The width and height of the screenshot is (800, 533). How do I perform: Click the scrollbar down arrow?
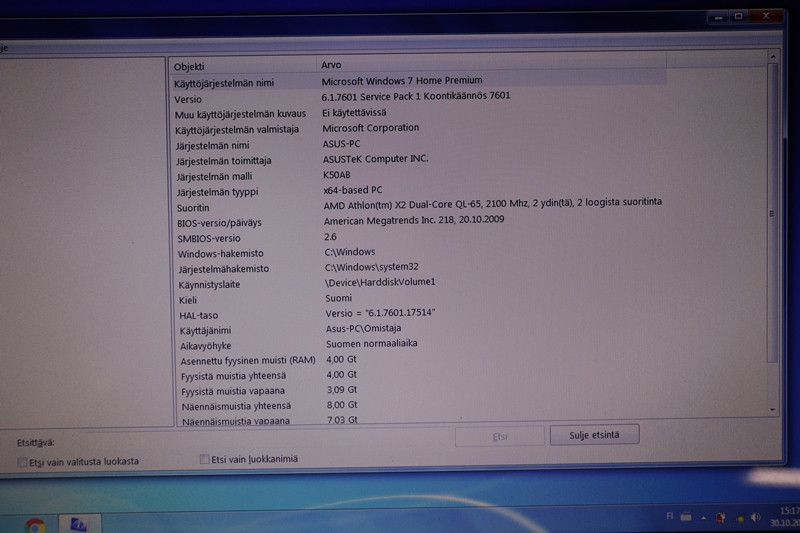[772, 409]
